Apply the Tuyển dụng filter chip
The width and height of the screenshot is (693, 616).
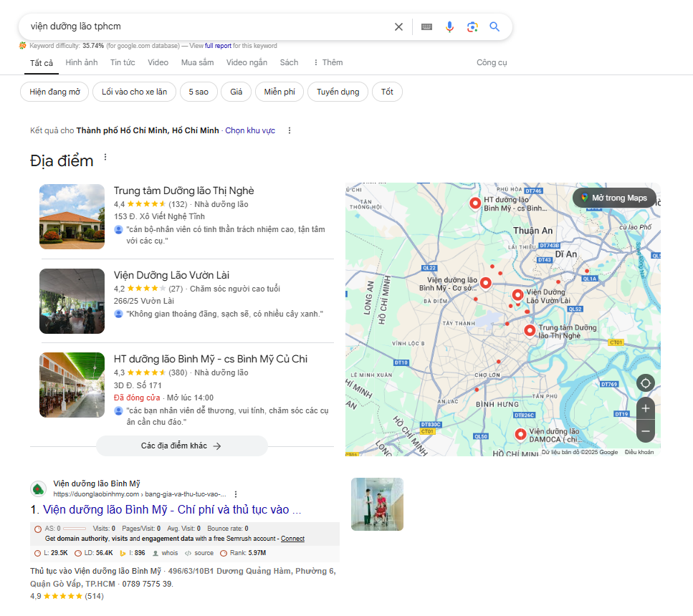[x=338, y=92]
